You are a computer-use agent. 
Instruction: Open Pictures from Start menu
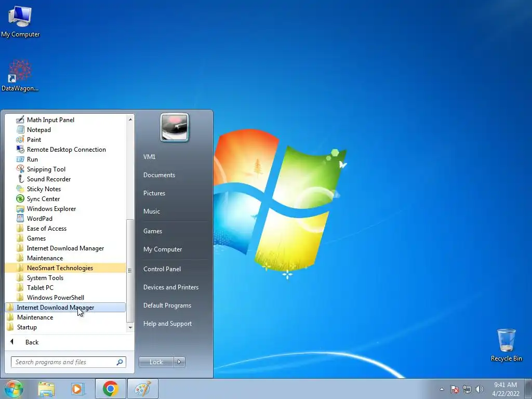pyautogui.click(x=154, y=193)
